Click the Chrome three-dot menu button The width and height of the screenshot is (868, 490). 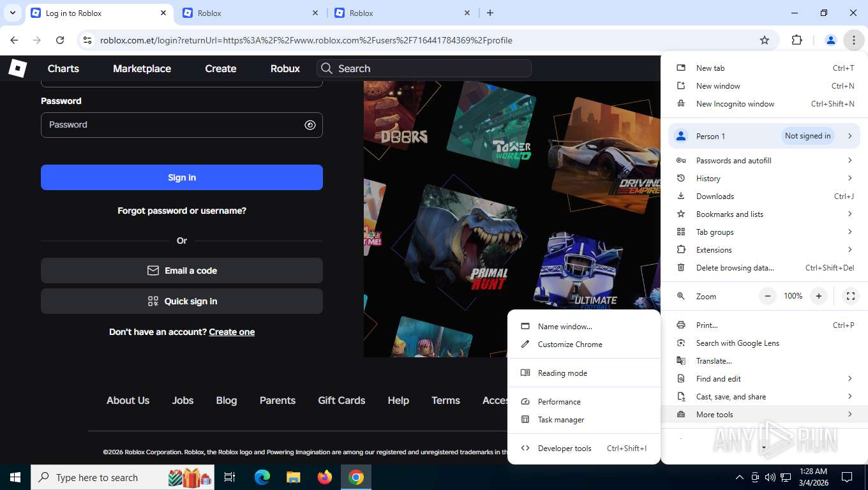pyautogui.click(x=853, y=40)
